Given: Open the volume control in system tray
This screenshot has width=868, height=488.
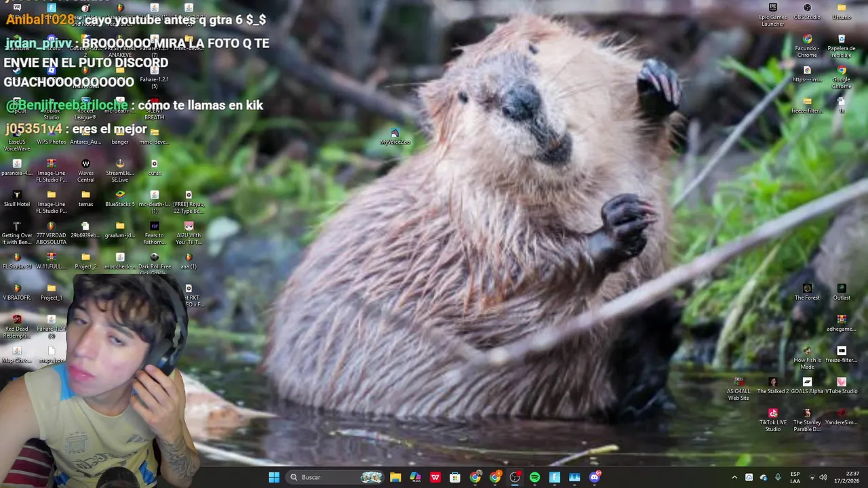Looking at the screenshot, I should pos(823,477).
